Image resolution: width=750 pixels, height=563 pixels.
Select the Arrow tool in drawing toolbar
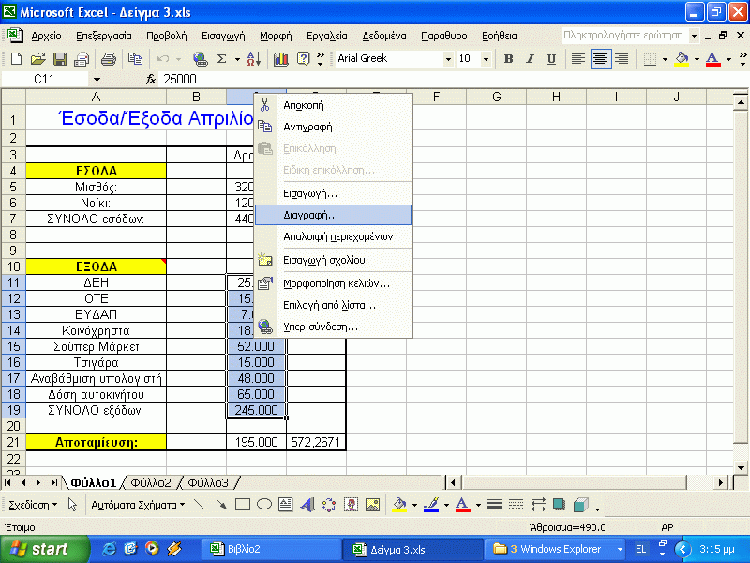coord(221,504)
